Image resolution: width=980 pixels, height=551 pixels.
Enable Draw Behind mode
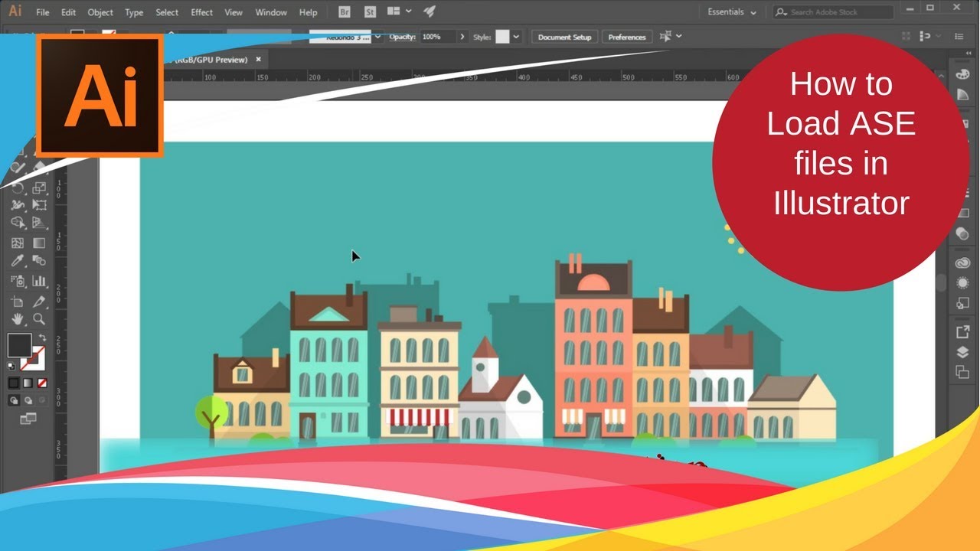click(x=28, y=400)
